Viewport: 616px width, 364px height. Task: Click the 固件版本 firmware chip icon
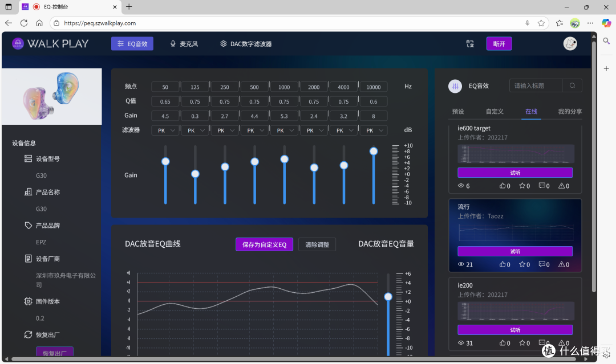point(29,301)
